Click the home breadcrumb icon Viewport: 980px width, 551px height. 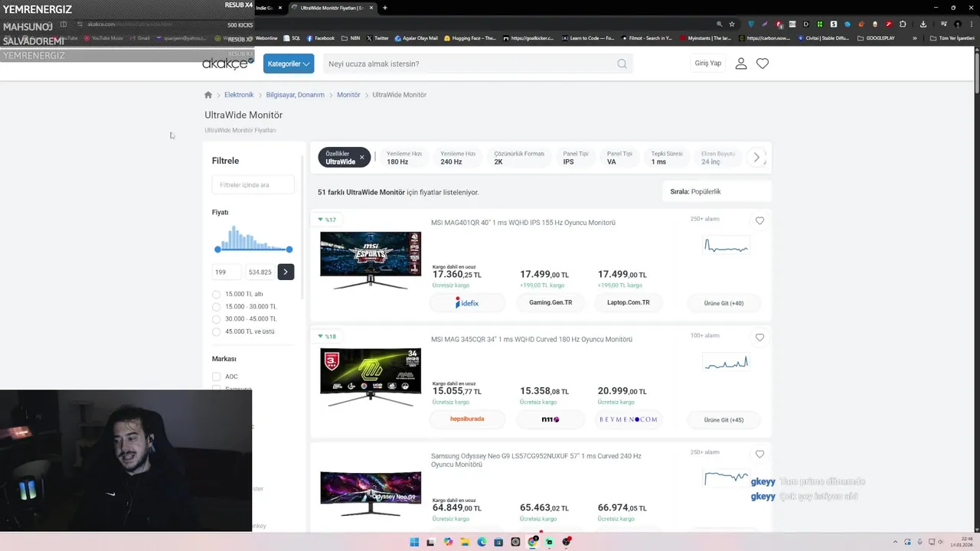coord(208,95)
